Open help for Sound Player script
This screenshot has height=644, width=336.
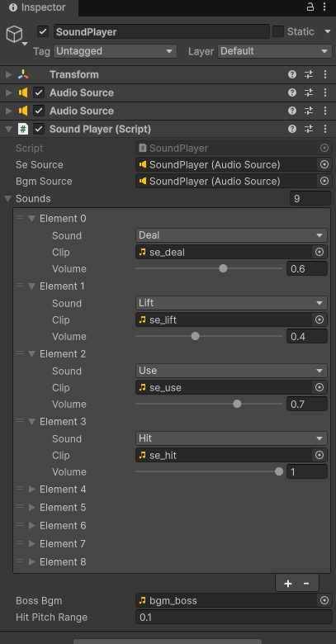pos(292,129)
